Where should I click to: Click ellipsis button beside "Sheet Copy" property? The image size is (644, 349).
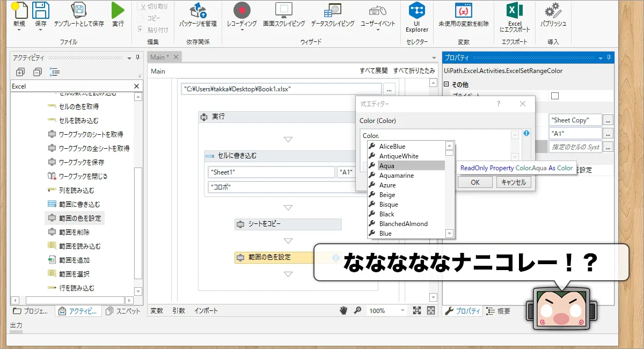tap(608, 120)
